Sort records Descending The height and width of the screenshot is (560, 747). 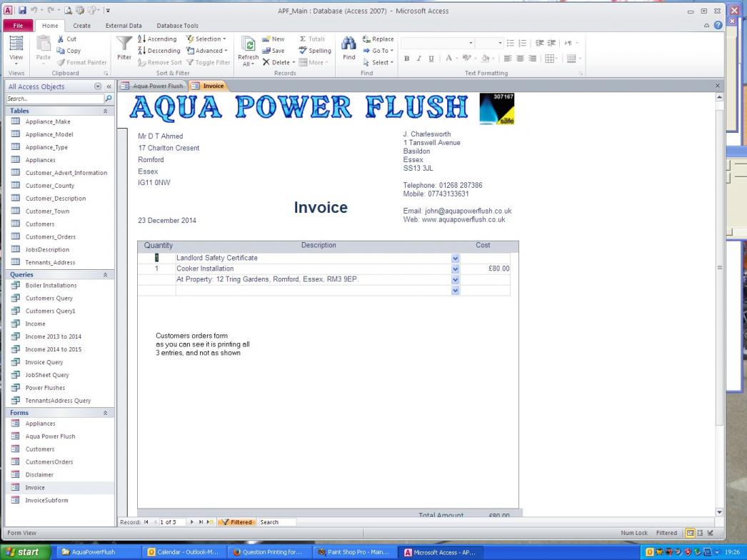(159, 51)
